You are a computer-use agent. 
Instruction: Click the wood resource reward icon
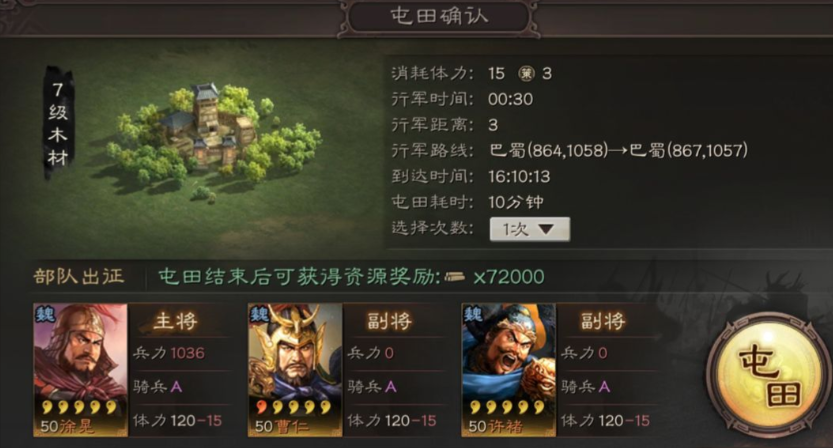tap(455, 277)
